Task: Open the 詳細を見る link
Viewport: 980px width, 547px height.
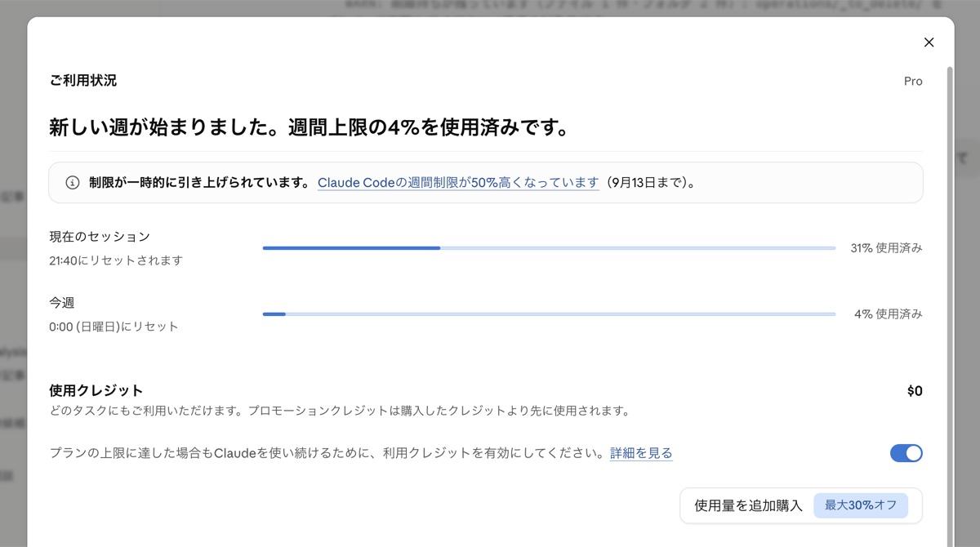Action: point(641,453)
